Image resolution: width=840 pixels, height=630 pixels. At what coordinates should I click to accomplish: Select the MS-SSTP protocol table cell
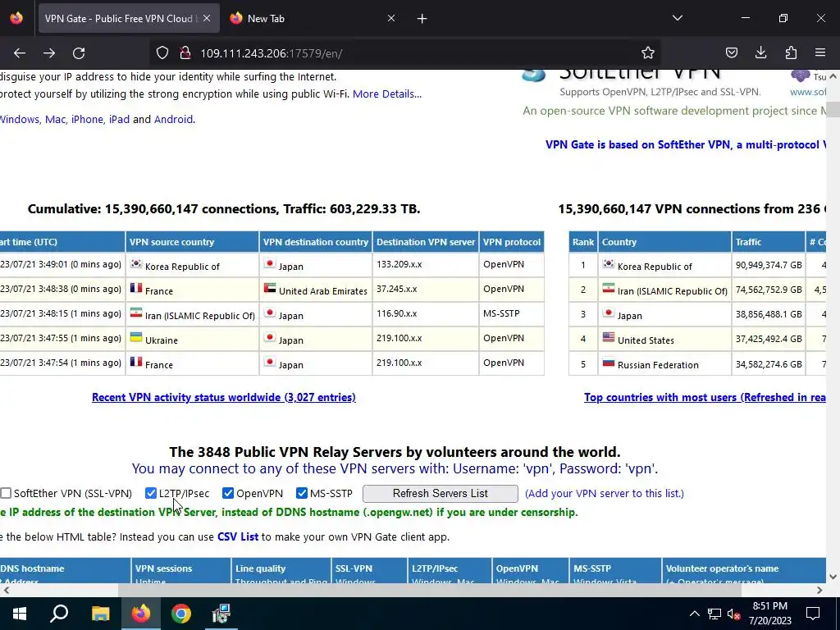512,314
